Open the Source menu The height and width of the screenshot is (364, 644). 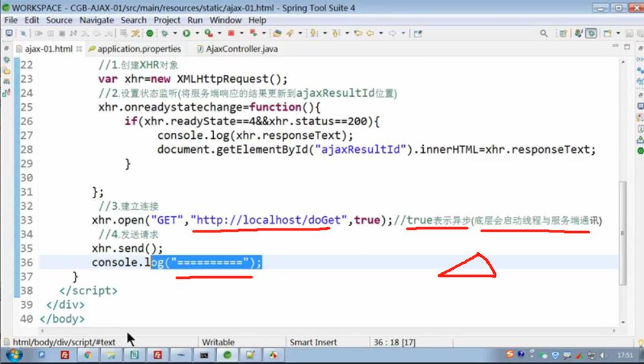click(x=59, y=20)
